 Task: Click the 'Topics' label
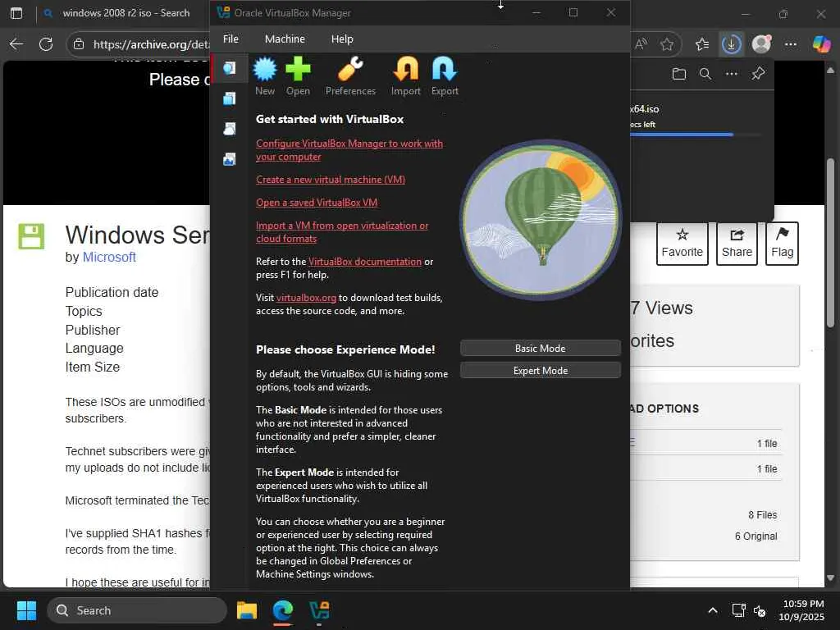84,311
